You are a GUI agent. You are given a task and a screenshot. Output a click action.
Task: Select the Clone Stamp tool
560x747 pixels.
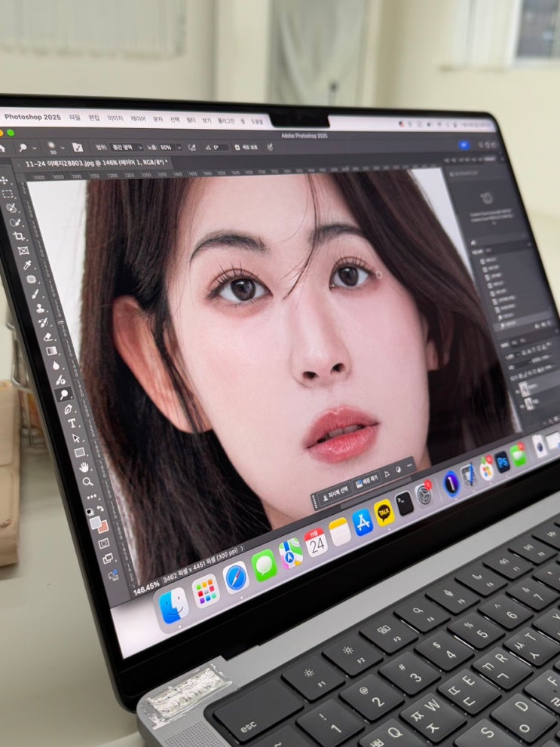tap(40, 308)
